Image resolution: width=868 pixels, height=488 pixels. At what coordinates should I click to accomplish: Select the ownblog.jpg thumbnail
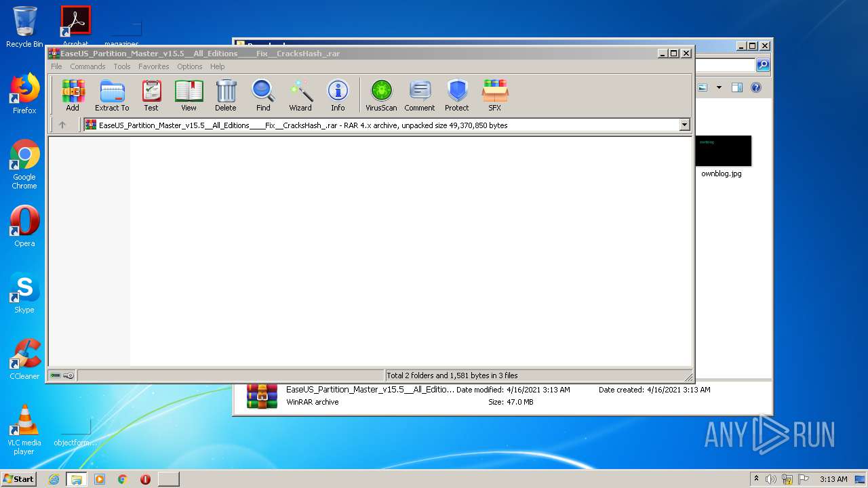tap(723, 150)
